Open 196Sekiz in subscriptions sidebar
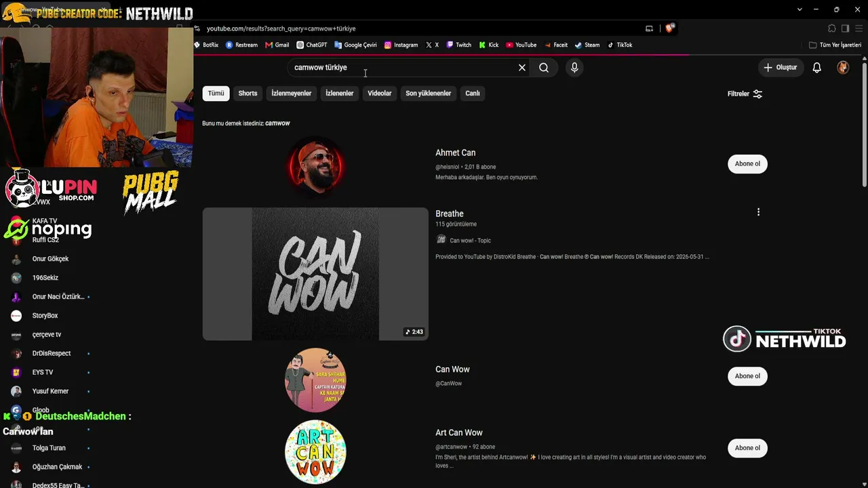 45,278
